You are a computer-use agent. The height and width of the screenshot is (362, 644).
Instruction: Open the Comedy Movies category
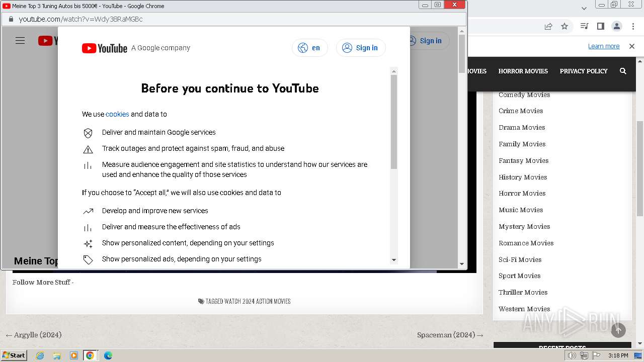(524, 95)
